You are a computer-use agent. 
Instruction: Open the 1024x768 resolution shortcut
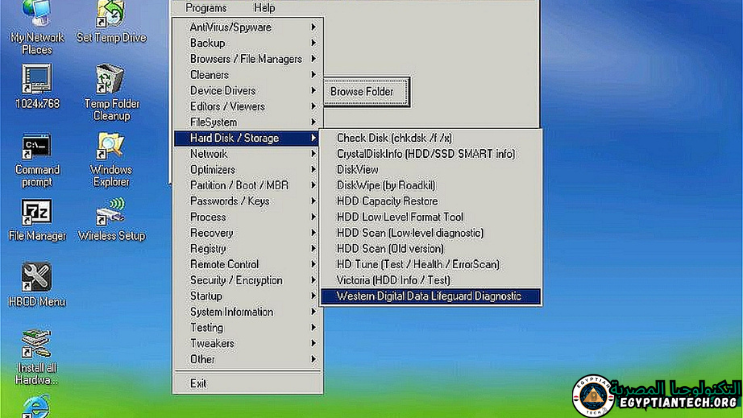coord(36,81)
